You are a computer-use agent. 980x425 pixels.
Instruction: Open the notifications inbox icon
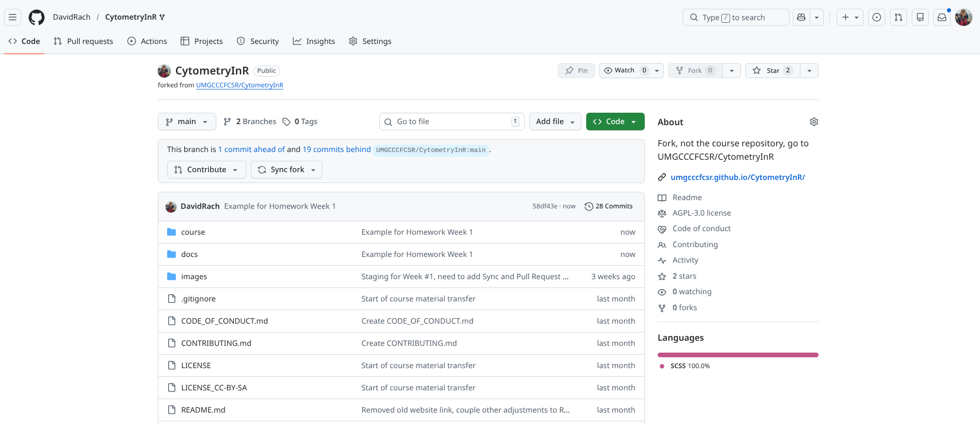pos(942,17)
